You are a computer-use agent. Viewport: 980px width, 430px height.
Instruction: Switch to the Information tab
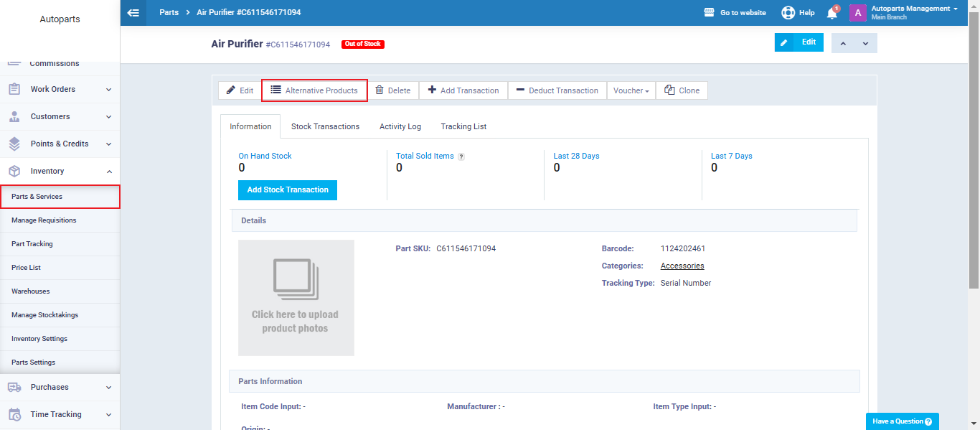250,126
